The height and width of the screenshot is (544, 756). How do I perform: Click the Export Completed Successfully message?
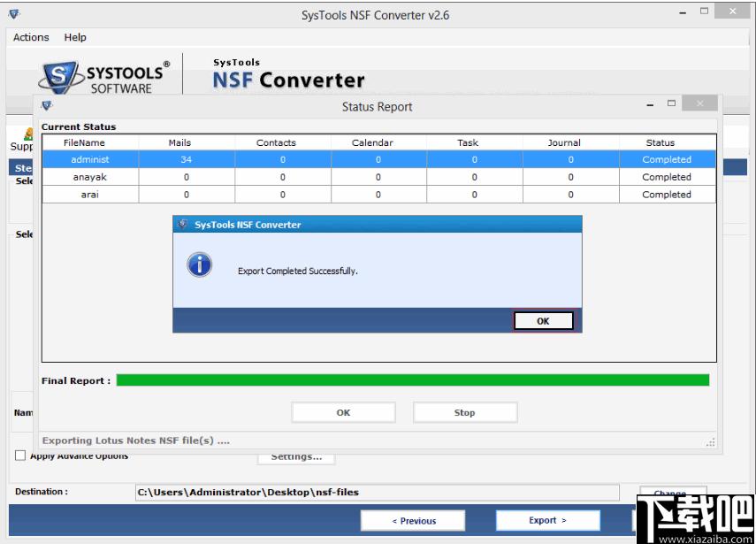click(298, 271)
